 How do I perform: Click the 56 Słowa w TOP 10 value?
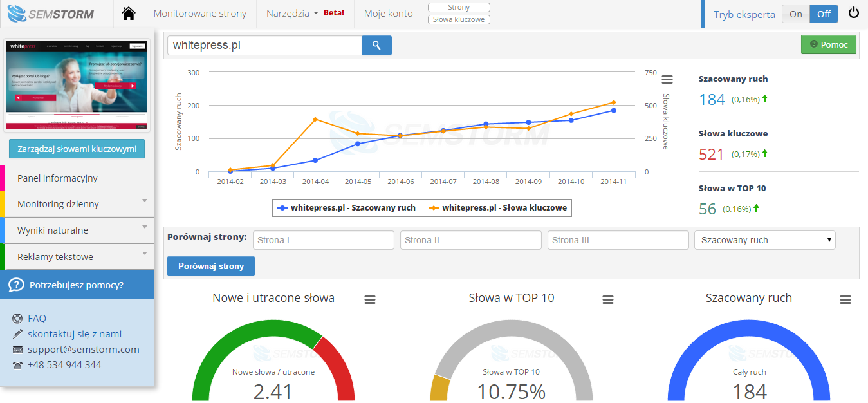coord(708,209)
